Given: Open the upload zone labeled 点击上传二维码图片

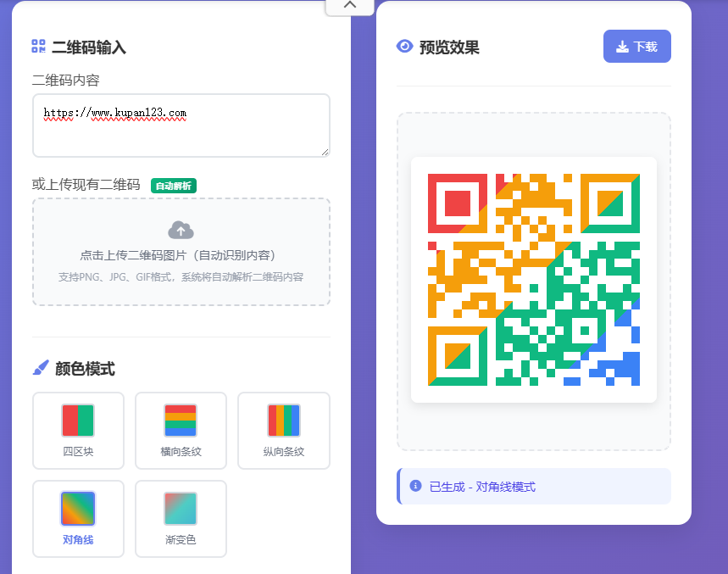Looking at the screenshot, I should [x=181, y=252].
